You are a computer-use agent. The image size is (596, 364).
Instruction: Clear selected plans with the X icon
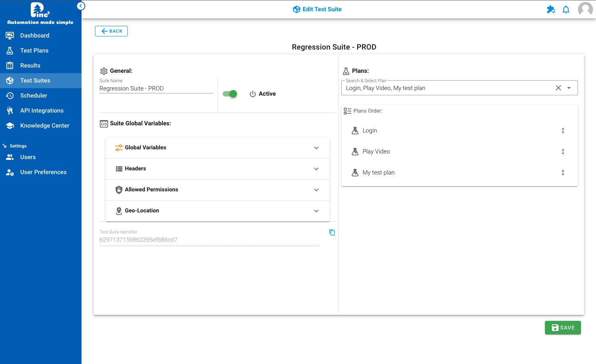558,88
